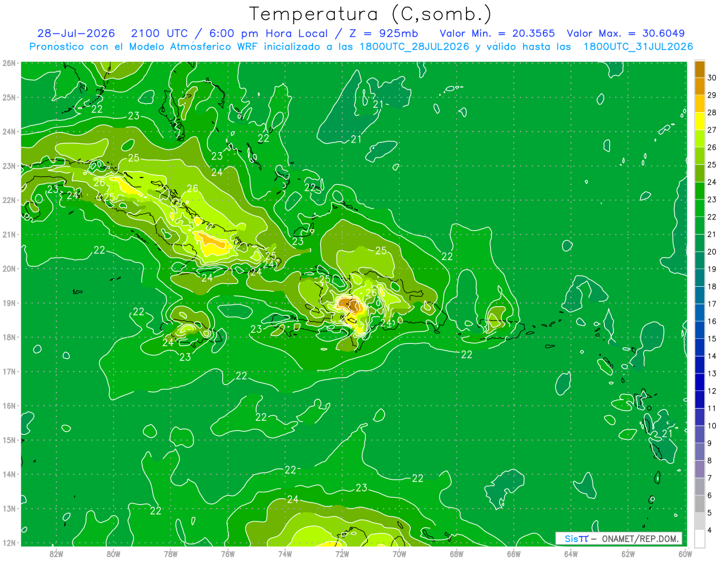728x562 pixels.
Task: Click the "78W" longitude axis label
Action: (170, 554)
